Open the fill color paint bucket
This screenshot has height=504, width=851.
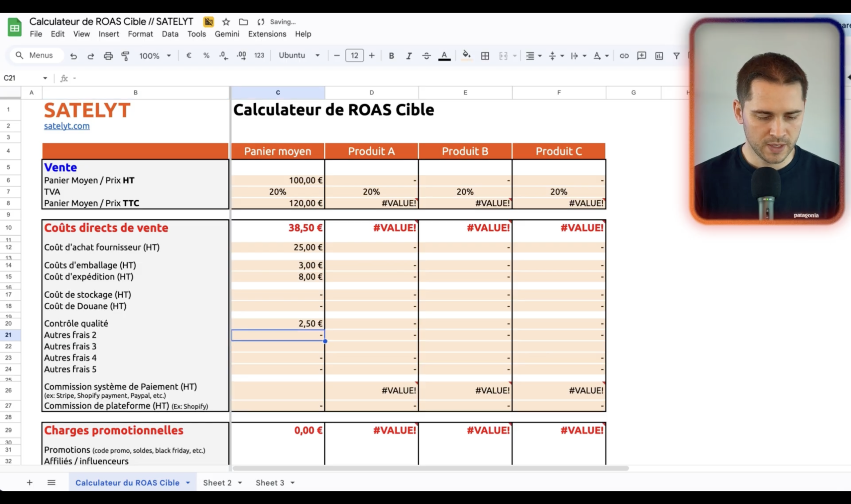(x=466, y=55)
